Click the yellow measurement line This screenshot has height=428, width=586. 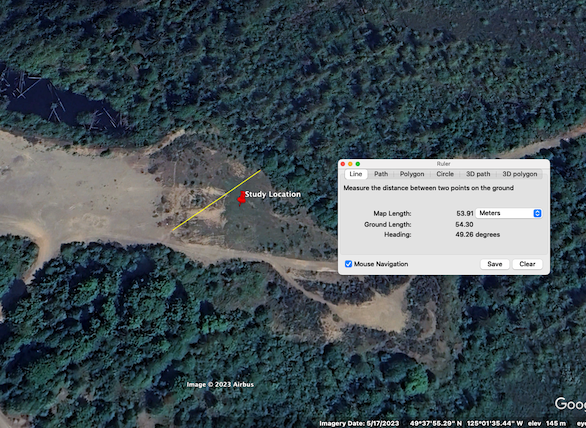[216, 200]
